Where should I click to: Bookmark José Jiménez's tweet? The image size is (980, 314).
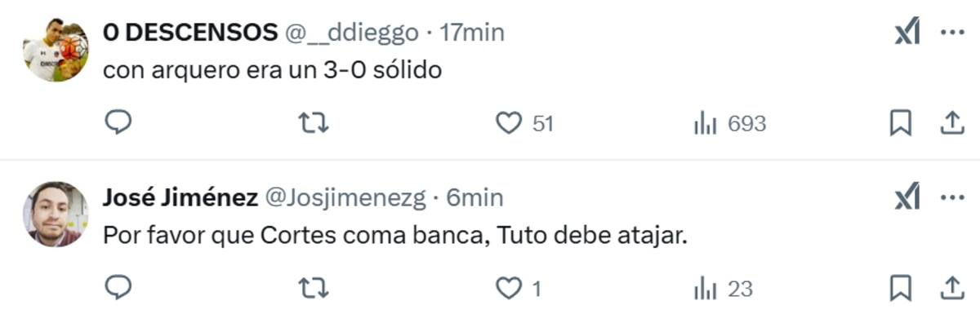coord(900,287)
